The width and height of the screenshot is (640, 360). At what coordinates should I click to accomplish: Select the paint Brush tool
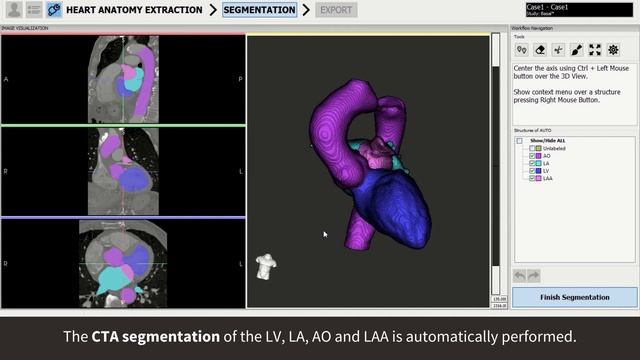tap(577, 50)
